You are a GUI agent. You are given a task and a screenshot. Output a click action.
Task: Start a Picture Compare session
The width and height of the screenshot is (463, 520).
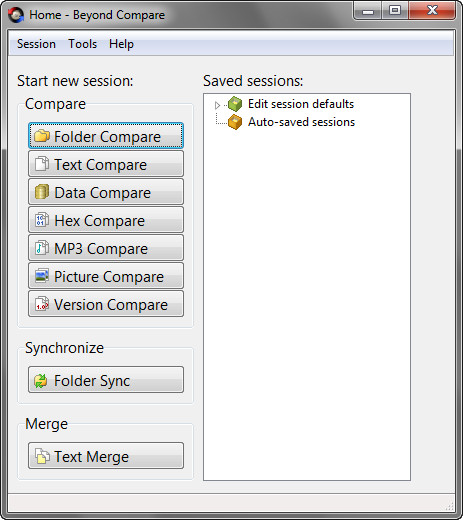pos(106,276)
